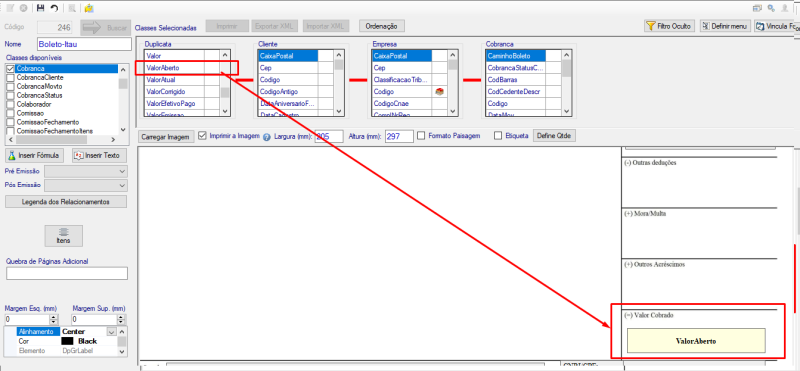Click the Save floppy disk icon

coord(41,8)
